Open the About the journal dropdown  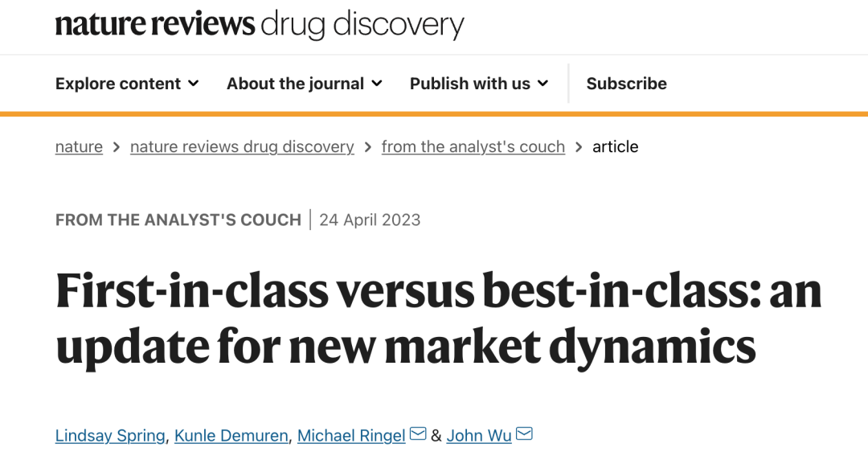coord(305,84)
